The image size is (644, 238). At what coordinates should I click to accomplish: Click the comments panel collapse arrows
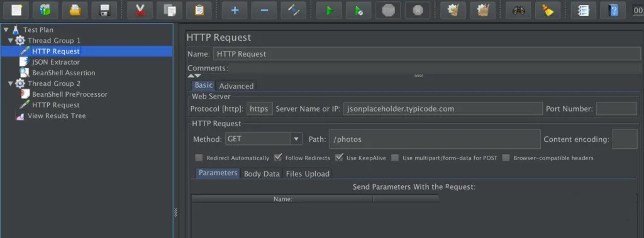click(x=194, y=75)
